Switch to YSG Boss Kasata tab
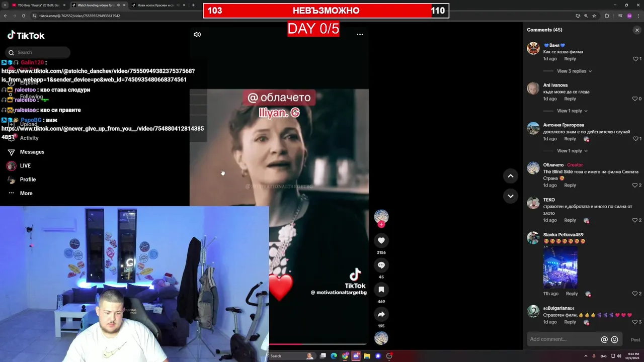644x362 pixels. coord(39,5)
